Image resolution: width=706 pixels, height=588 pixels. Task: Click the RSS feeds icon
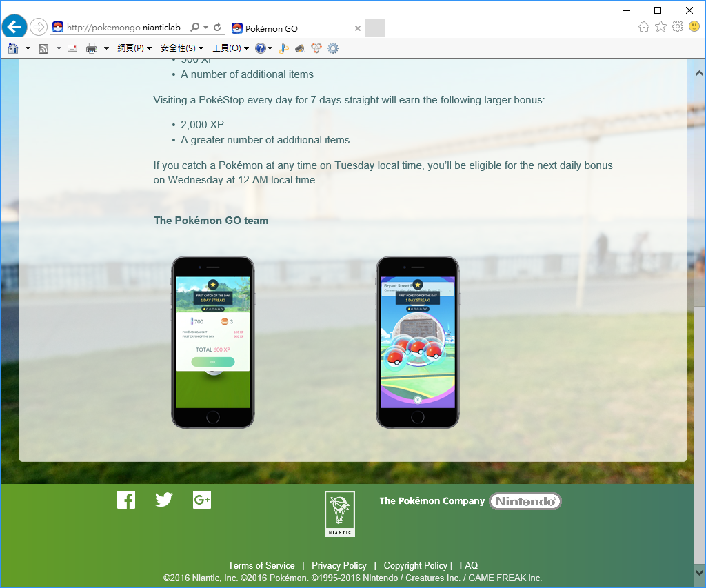tap(43, 49)
